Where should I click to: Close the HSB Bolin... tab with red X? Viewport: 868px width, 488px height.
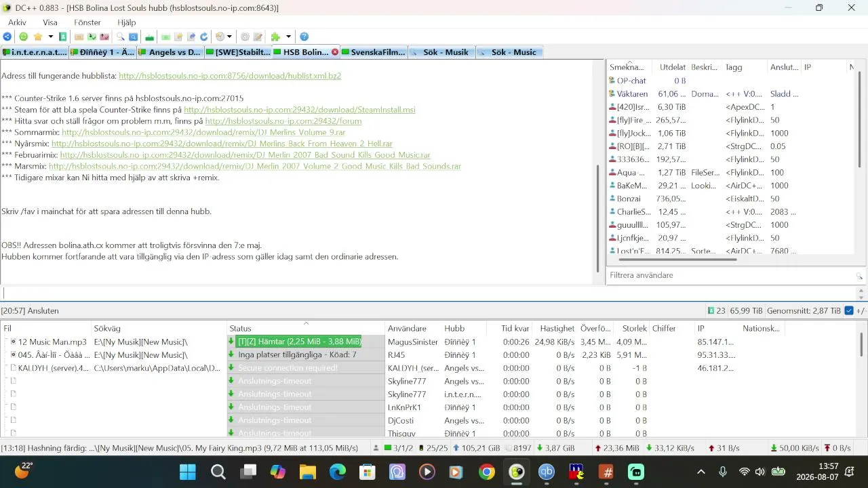point(335,52)
